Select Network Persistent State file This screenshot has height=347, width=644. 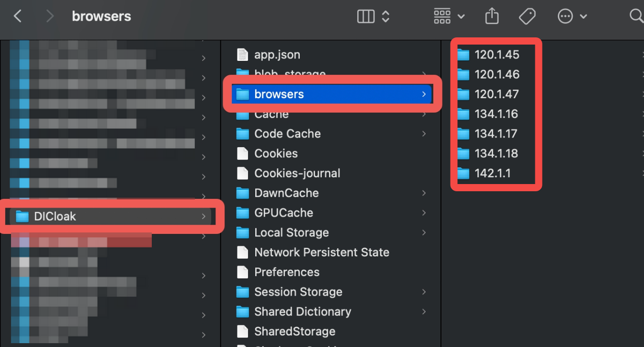click(x=321, y=253)
